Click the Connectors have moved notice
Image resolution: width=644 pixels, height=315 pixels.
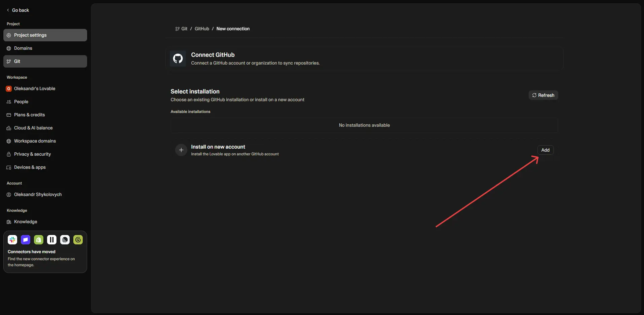pos(45,252)
